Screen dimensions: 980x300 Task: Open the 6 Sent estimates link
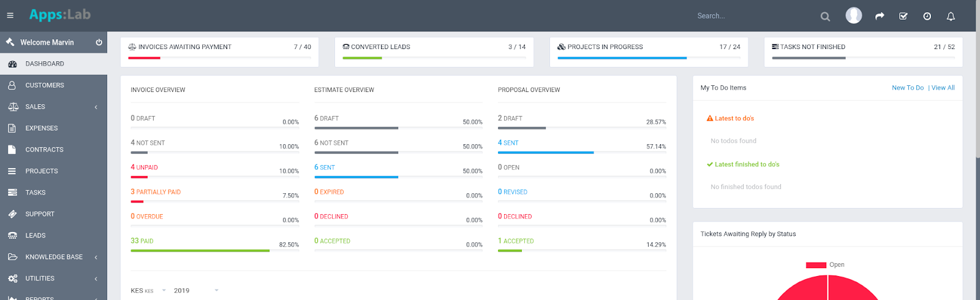click(x=325, y=167)
